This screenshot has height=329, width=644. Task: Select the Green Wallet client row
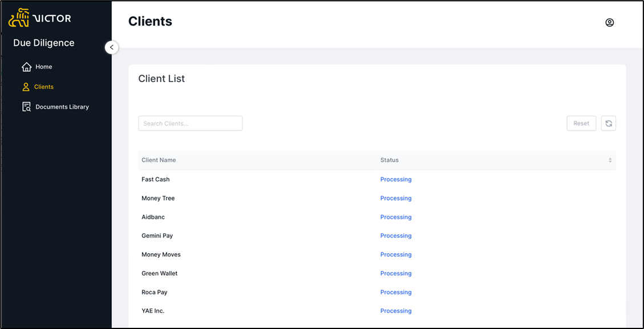[x=159, y=273]
